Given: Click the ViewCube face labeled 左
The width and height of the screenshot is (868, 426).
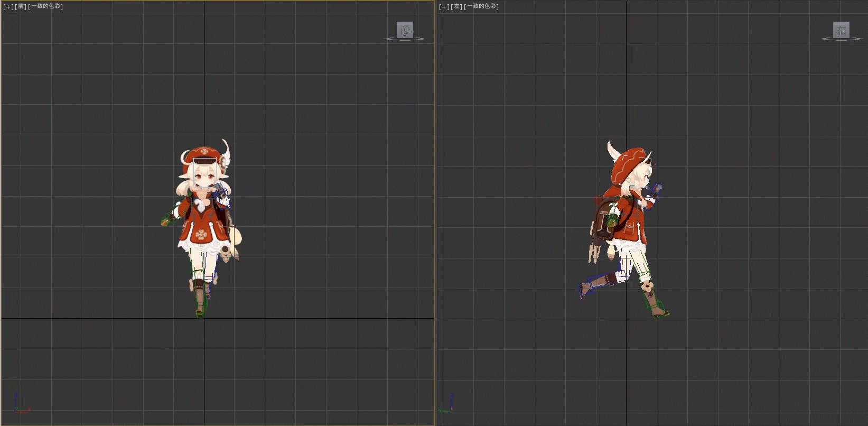Looking at the screenshot, I should point(841,30).
